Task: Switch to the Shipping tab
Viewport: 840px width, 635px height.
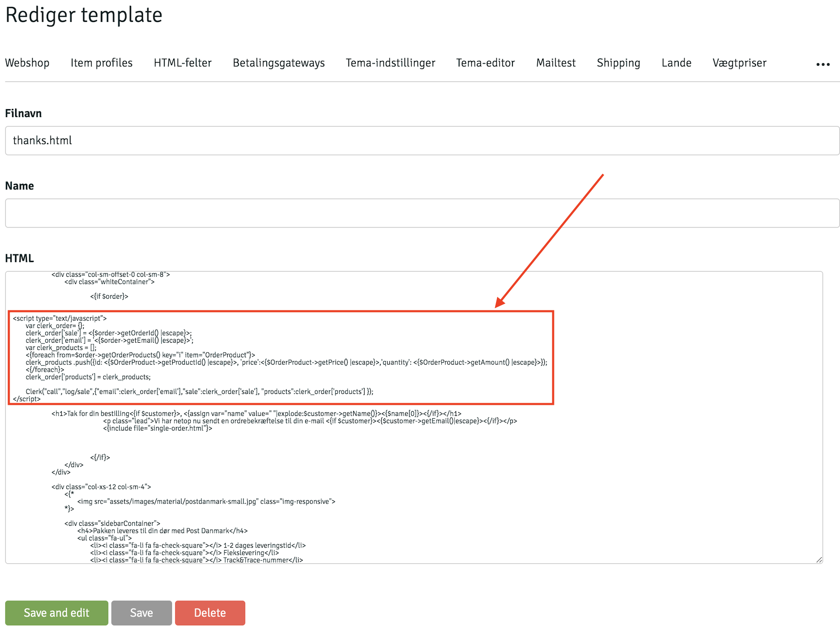Action: [x=618, y=63]
